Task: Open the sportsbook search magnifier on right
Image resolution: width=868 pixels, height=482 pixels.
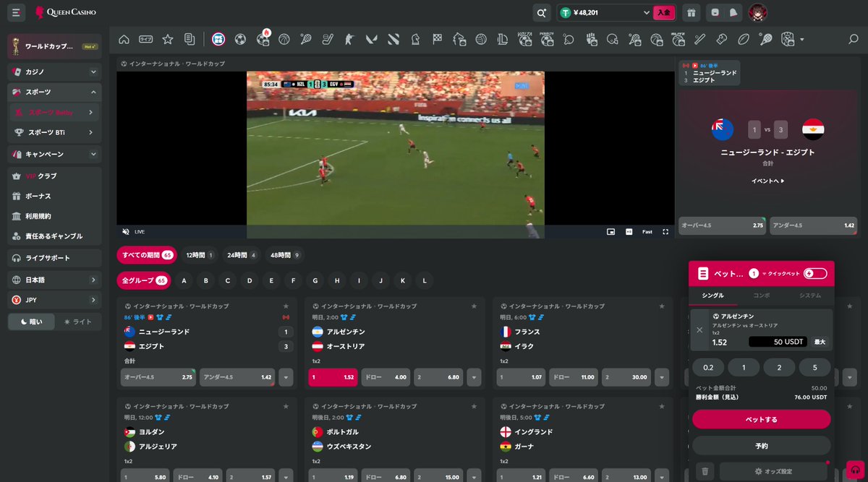Action: 853,39
